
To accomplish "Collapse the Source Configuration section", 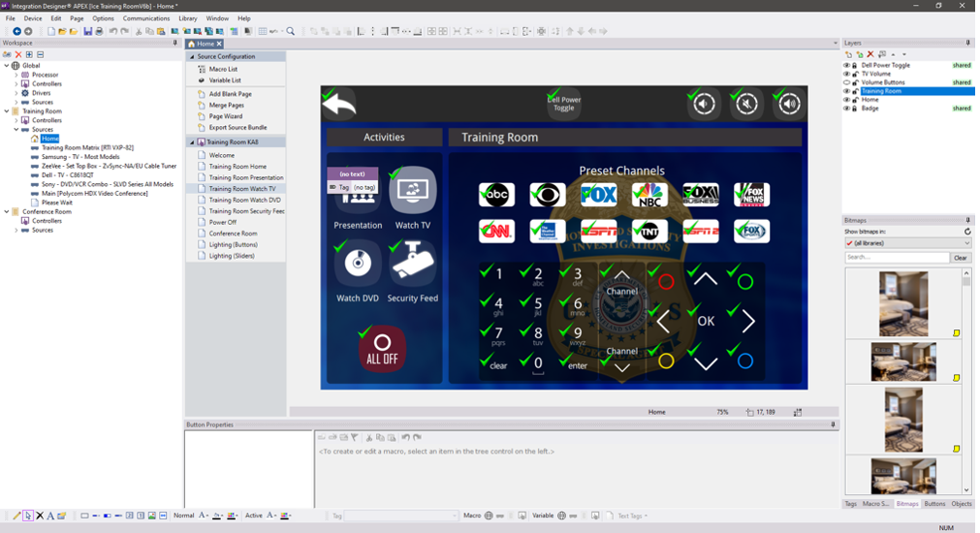I will point(193,57).
